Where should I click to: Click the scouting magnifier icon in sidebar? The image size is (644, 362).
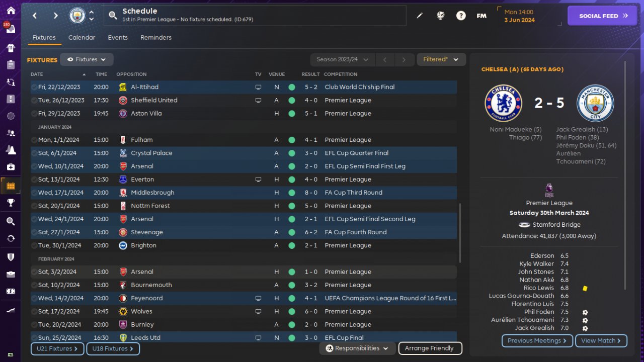coord(11,221)
